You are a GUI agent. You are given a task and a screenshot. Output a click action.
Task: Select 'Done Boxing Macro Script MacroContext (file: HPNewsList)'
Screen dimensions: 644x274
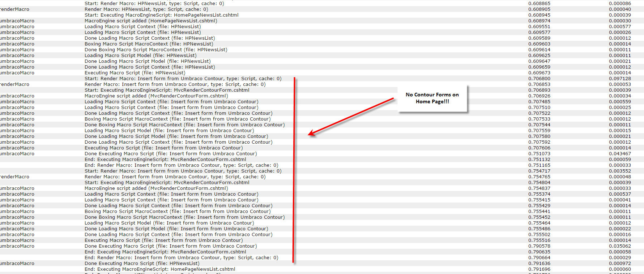click(156, 50)
